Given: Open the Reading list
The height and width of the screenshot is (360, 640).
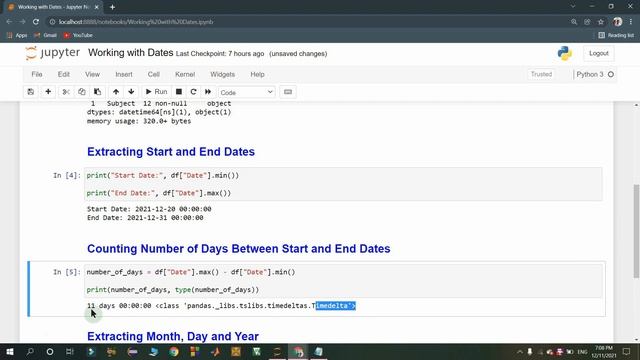Looking at the screenshot, I should [x=616, y=36].
